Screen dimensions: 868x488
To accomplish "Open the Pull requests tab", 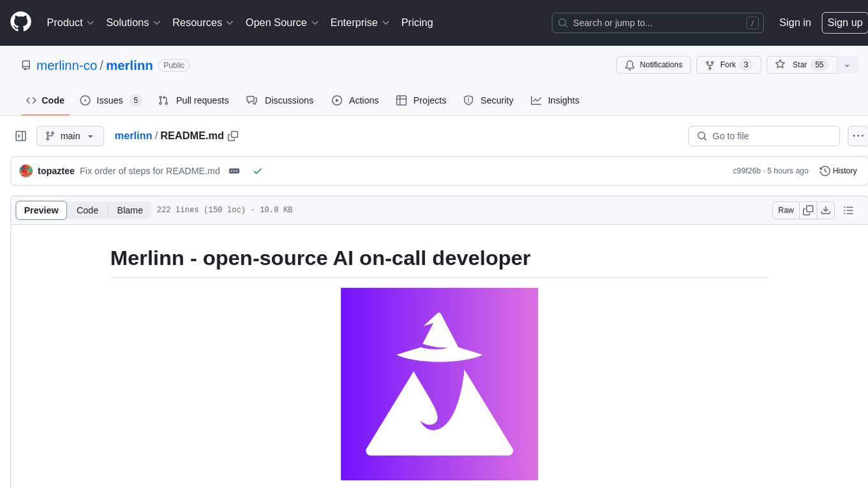I will [193, 100].
